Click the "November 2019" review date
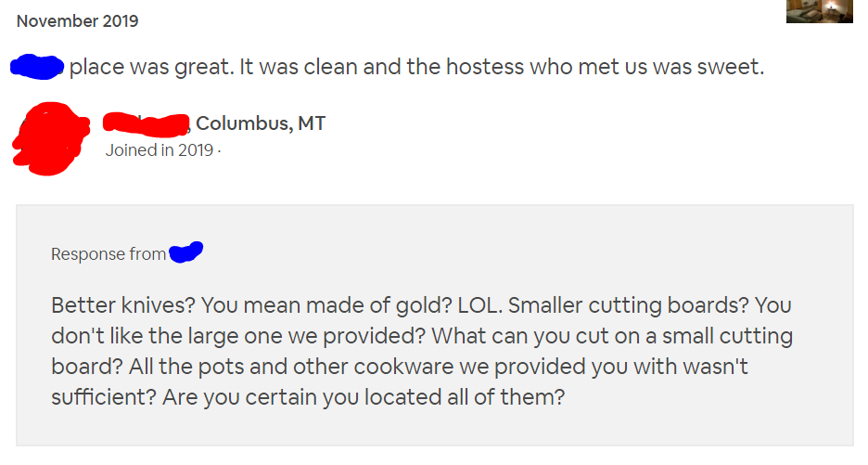 click(x=78, y=20)
